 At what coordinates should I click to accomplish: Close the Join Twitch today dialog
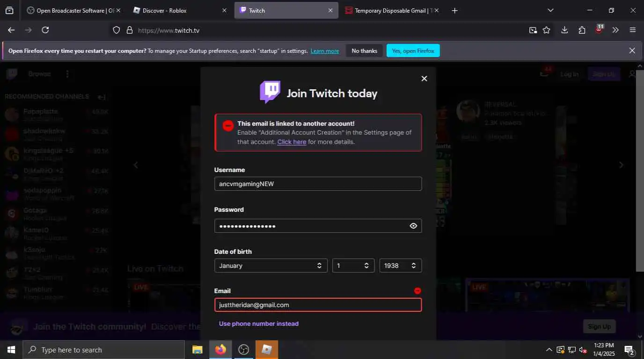[424, 79]
